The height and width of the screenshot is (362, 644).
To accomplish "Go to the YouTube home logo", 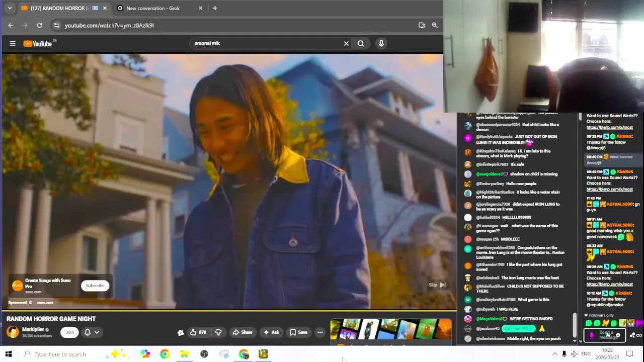I will click(38, 43).
